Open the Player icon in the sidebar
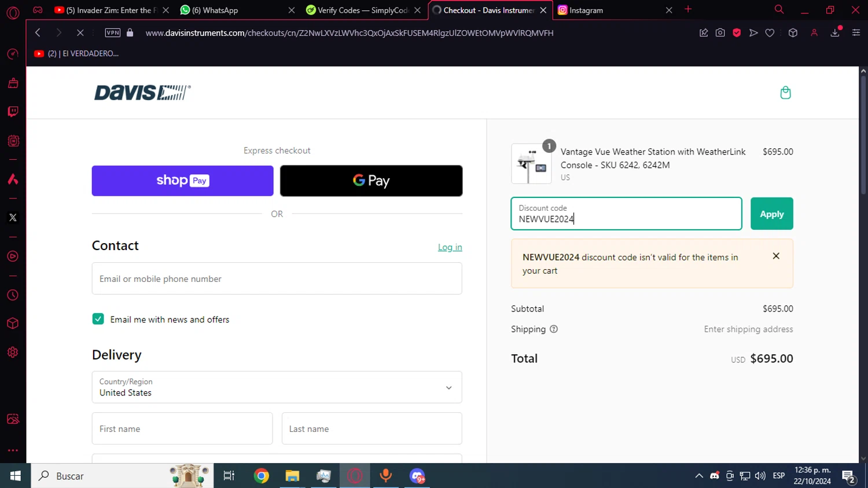 pyautogui.click(x=13, y=256)
